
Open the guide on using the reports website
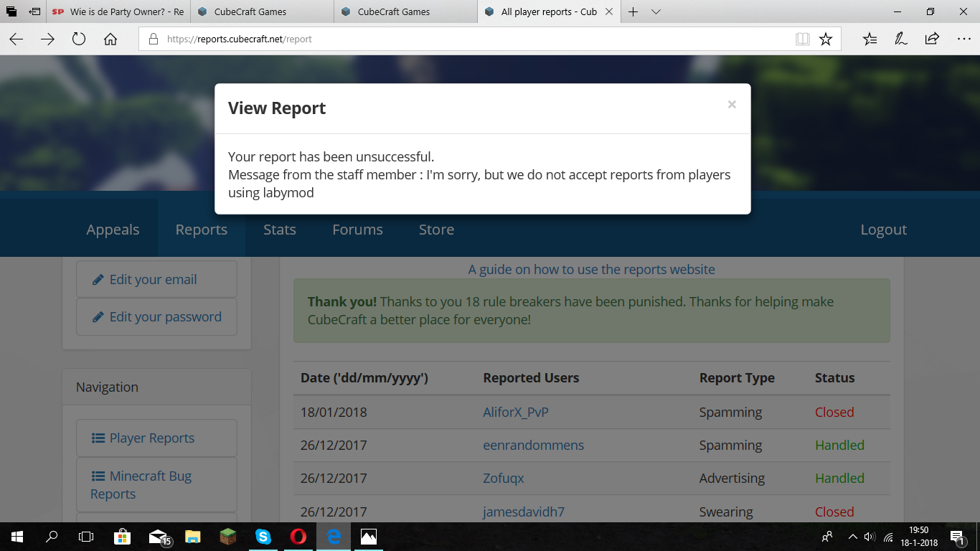(592, 270)
